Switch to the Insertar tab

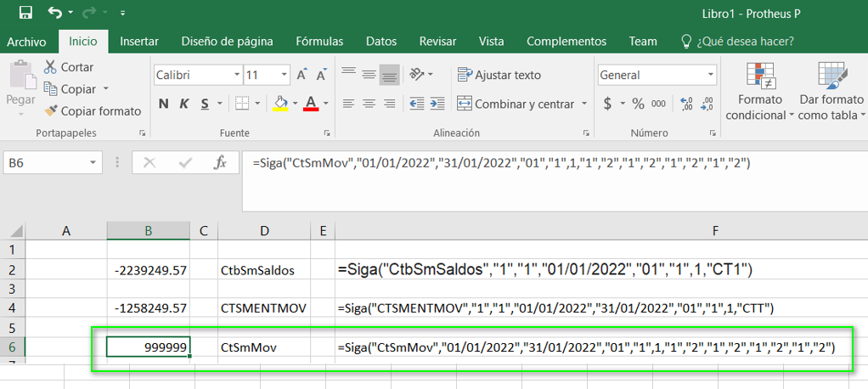click(139, 42)
